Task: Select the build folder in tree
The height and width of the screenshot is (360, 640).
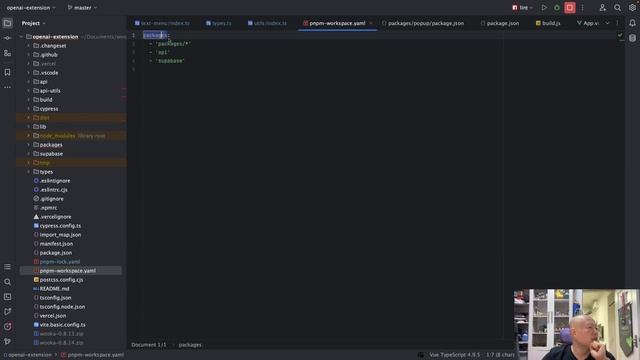Action: click(x=46, y=100)
